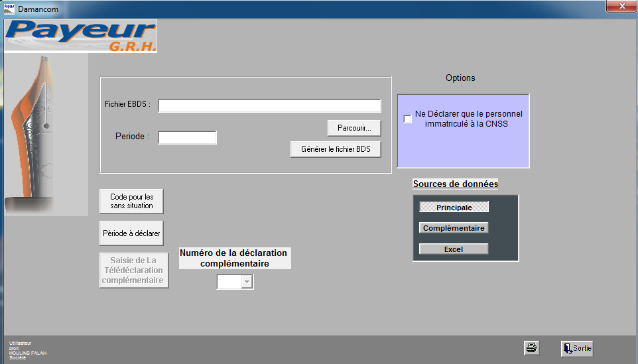Click Période à déclarer button
The width and height of the screenshot is (638, 364).
pos(131,233)
